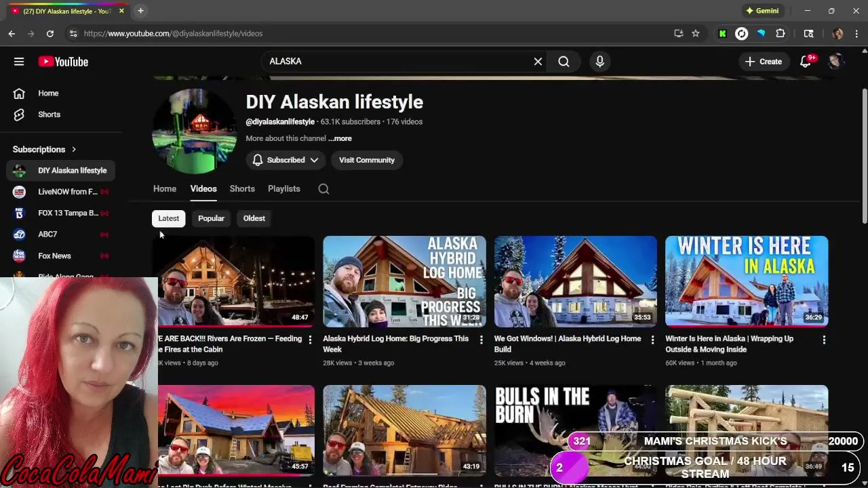Play the 31:28 Alaska Hybrid Log Home thumbnail
This screenshot has height=488, width=868.
pos(404,281)
